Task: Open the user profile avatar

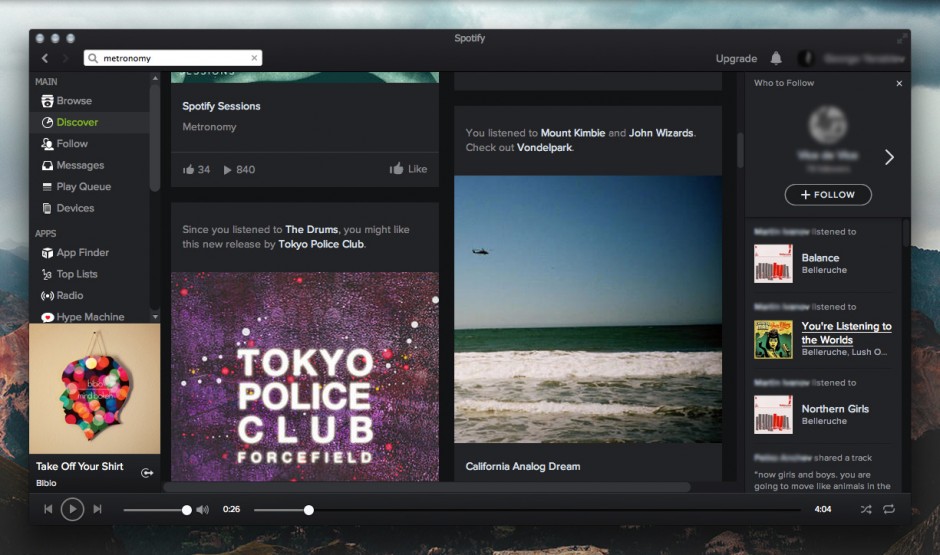Action: pos(806,58)
